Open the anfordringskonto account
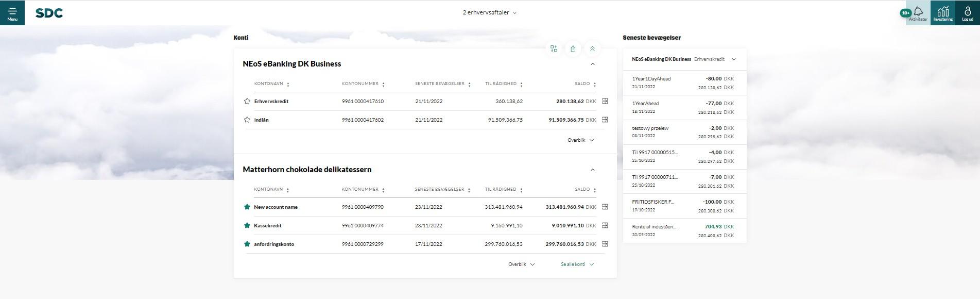Viewport: 980px width, 299px height. point(274,244)
